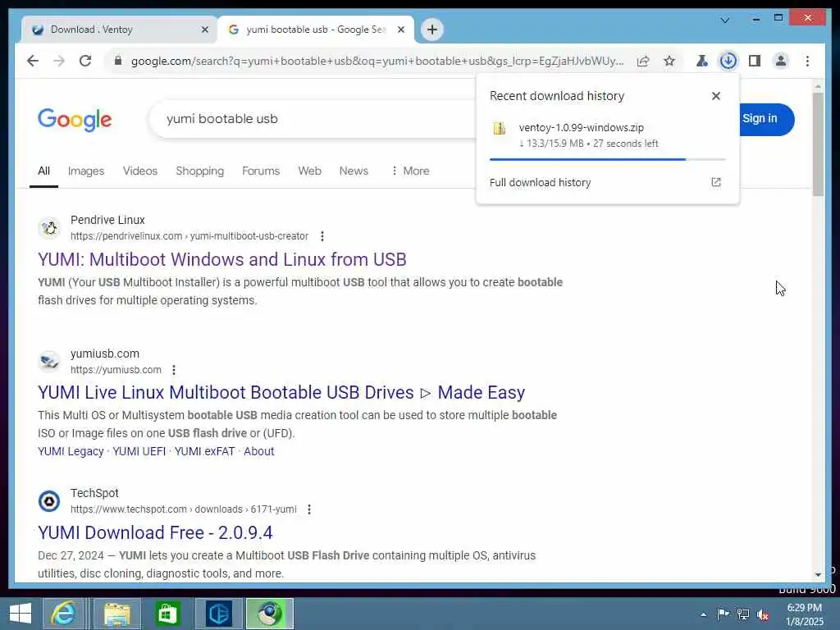Open the About sitelink
This screenshot has height=630, width=840.
tap(258, 452)
